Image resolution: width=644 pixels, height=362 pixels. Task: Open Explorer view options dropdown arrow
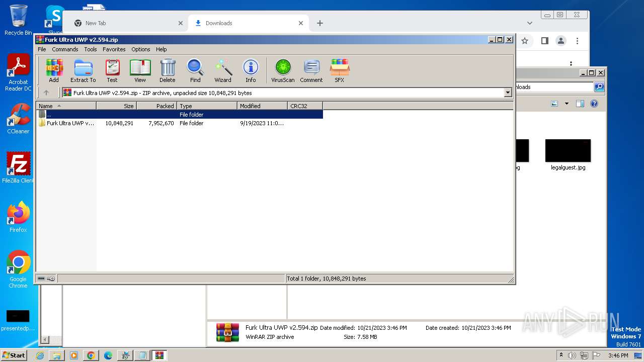pos(567,104)
